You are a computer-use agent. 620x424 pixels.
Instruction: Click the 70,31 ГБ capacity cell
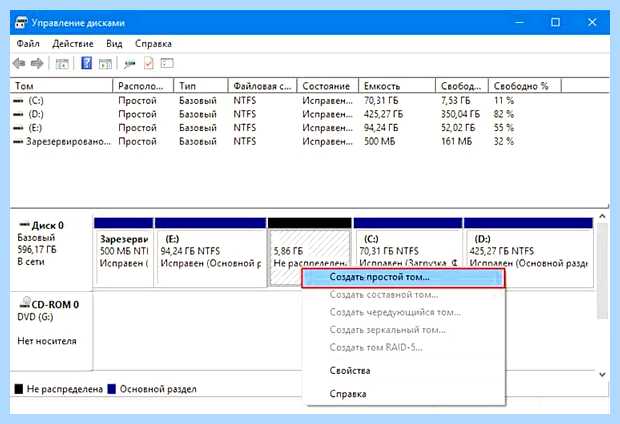coord(381,101)
